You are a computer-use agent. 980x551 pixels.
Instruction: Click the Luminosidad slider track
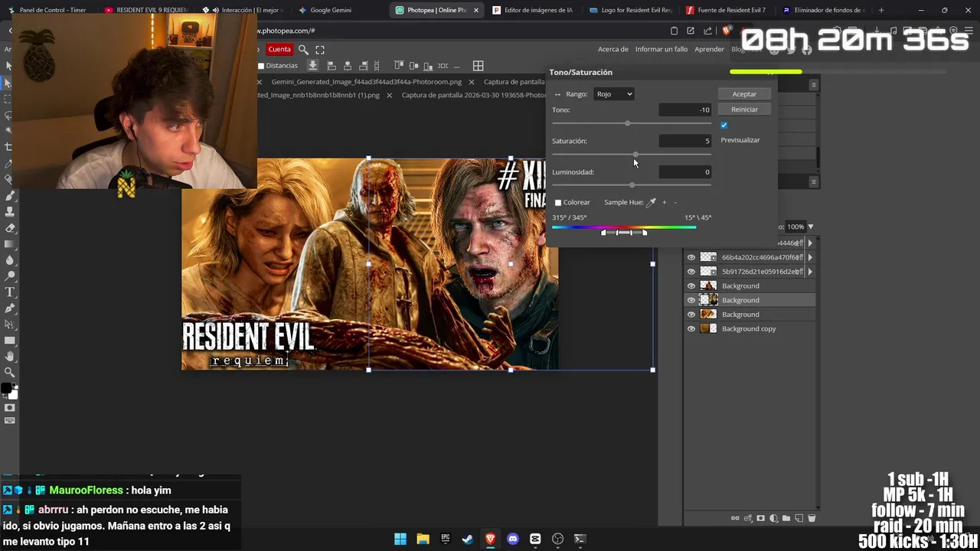tap(632, 185)
